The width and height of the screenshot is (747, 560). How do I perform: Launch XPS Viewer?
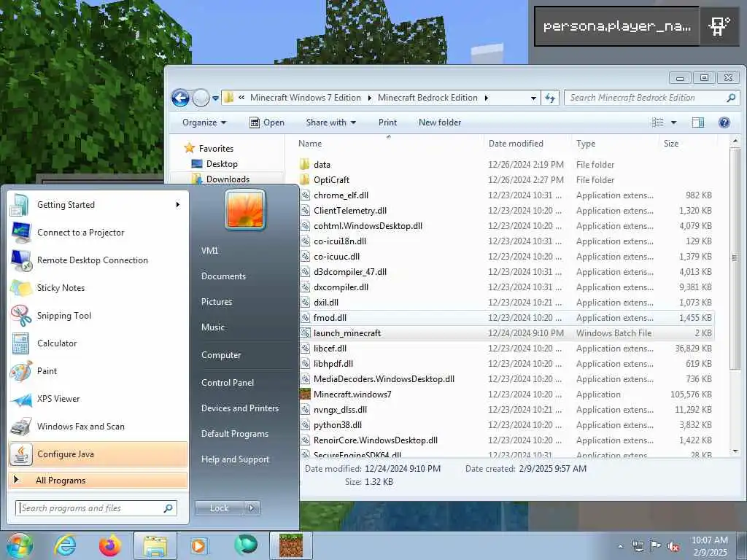click(98, 399)
